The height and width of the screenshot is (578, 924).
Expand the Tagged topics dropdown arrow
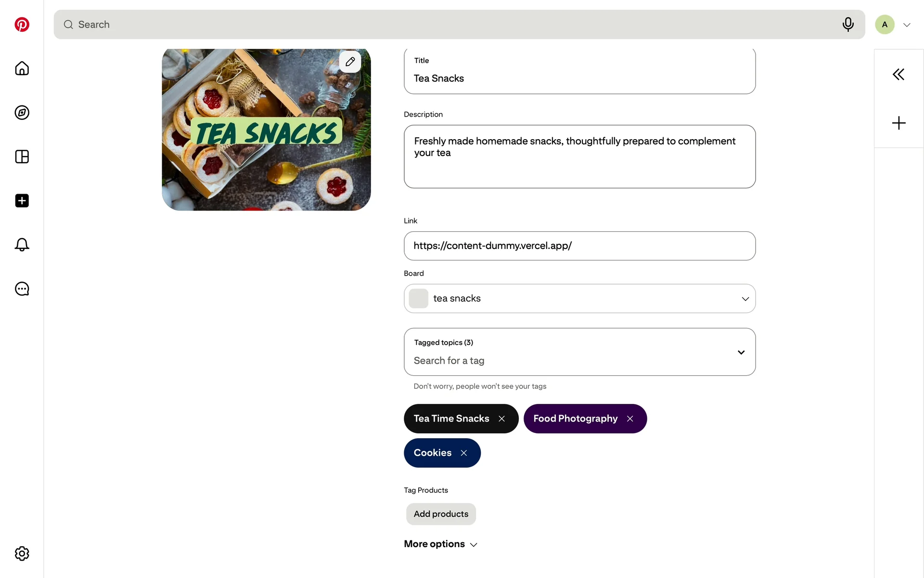pyautogui.click(x=741, y=352)
